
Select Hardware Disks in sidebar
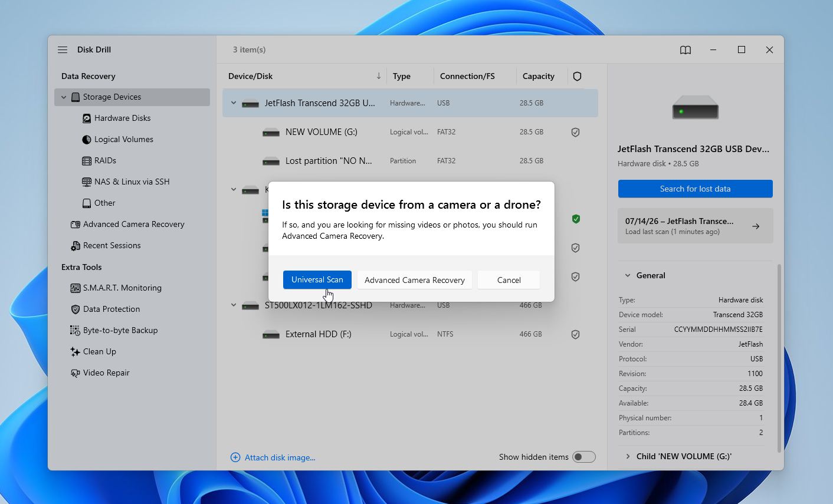[122, 118]
